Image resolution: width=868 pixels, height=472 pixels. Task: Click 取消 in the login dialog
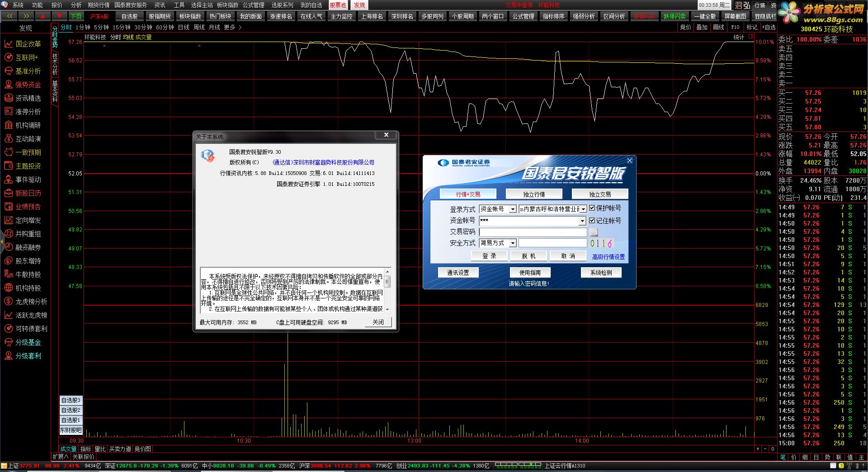coord(568,256)
